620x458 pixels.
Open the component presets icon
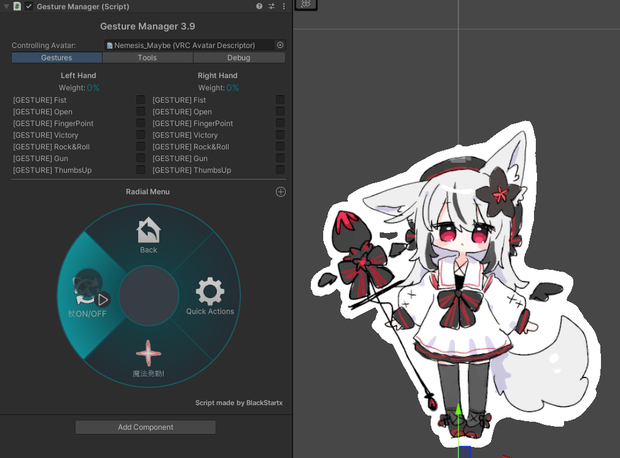coord(272,6)
